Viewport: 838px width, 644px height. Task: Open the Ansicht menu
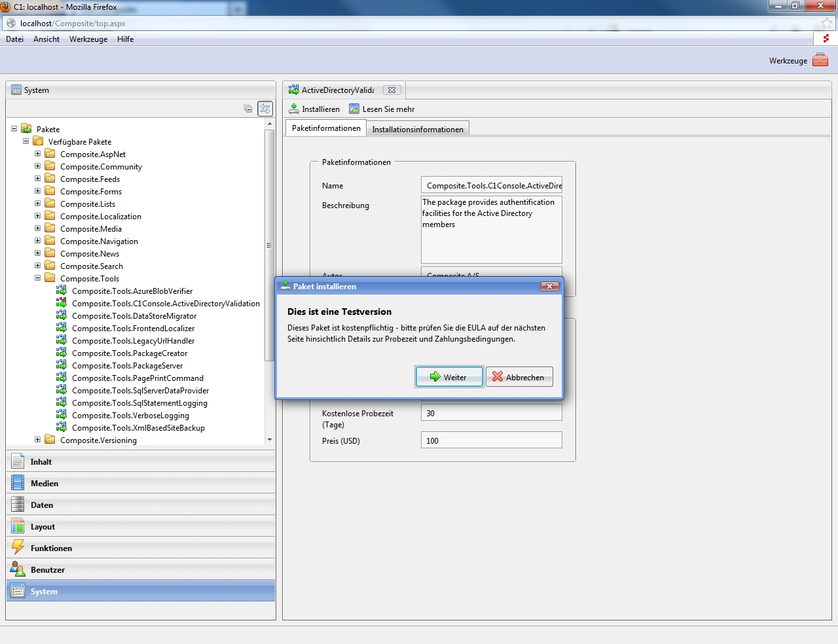46,39
